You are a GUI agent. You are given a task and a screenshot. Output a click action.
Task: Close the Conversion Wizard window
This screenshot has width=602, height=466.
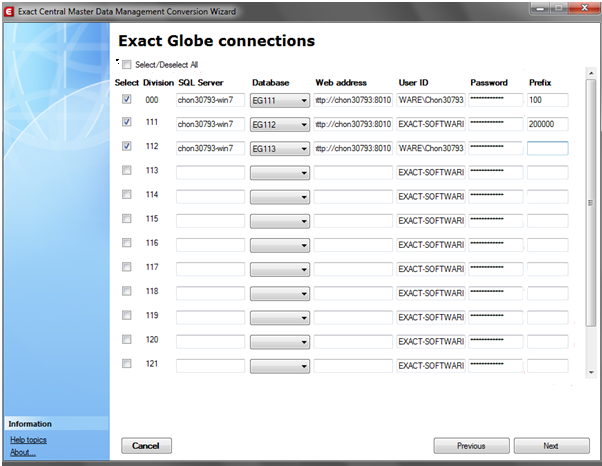click(x=584, y=8)
